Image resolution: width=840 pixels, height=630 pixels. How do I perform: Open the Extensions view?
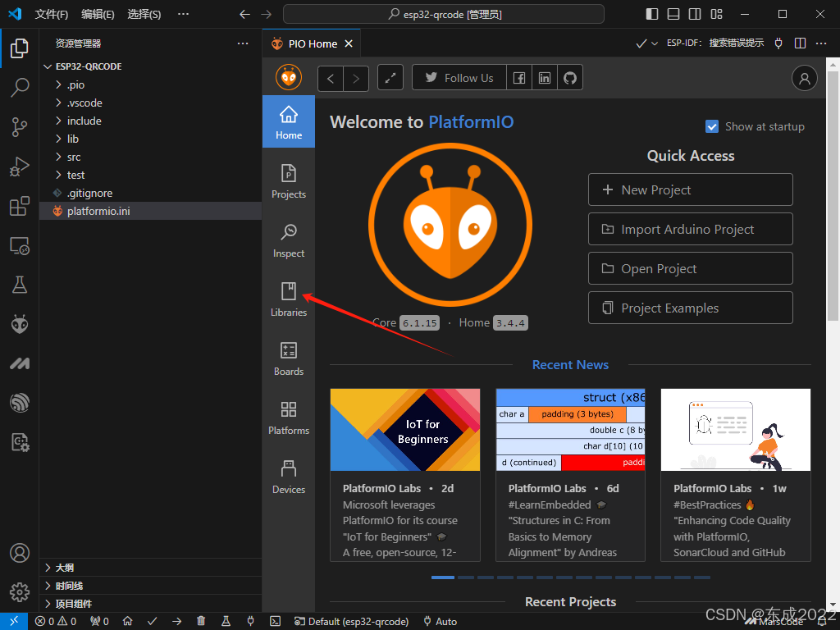point(20,206)
